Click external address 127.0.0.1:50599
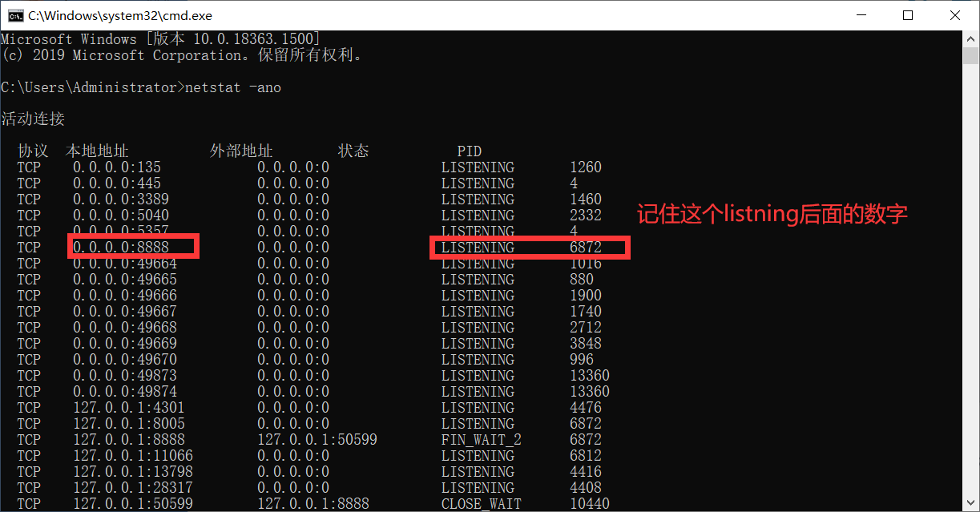This screenshot has width=980, height=512. pyautogui.click(x=317, y=440)
